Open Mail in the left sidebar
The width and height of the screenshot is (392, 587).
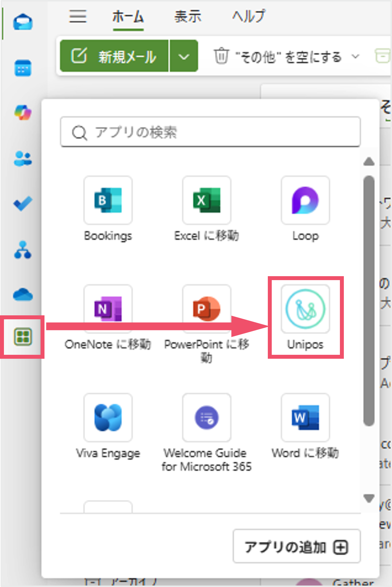(23, 22)
